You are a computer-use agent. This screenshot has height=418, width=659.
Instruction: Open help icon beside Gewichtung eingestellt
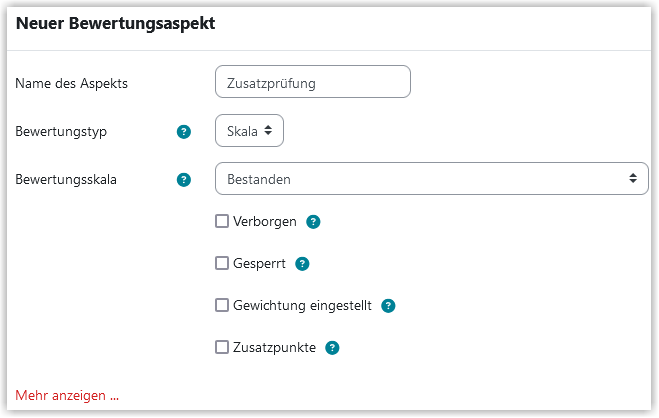pos(388,305)
